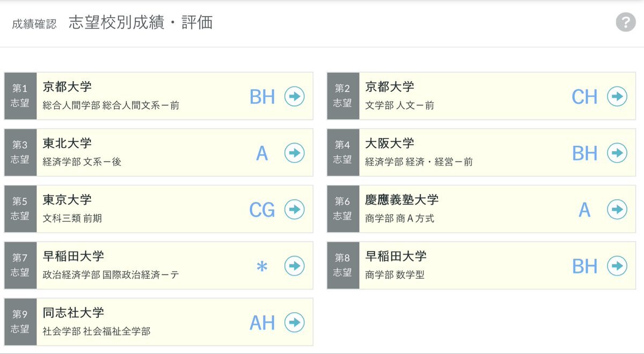Open the 慶應義塾大学 school name

tap(401, 200)
